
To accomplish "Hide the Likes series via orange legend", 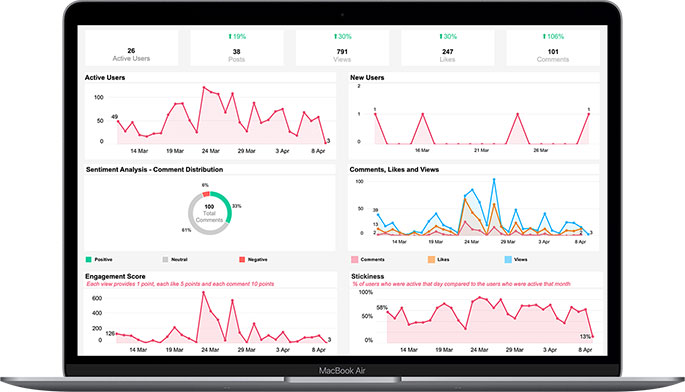I will pos(431,260).
